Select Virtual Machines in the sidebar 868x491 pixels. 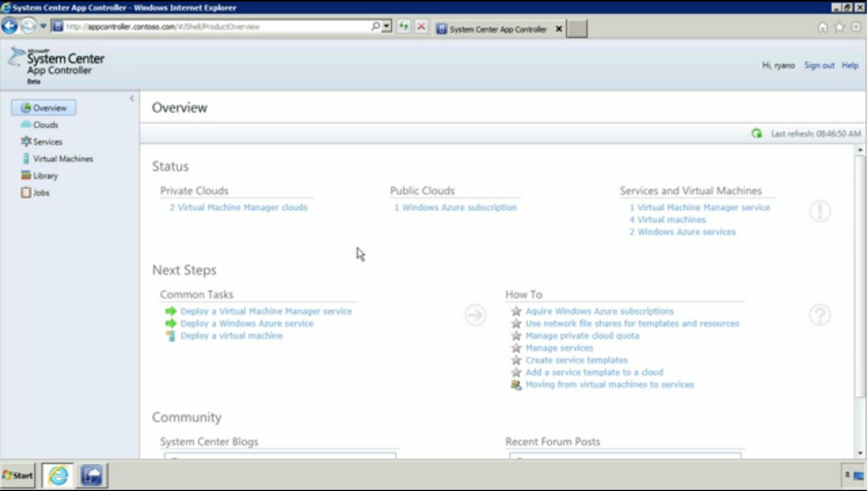pyautogui.click(x=57, y=158)
